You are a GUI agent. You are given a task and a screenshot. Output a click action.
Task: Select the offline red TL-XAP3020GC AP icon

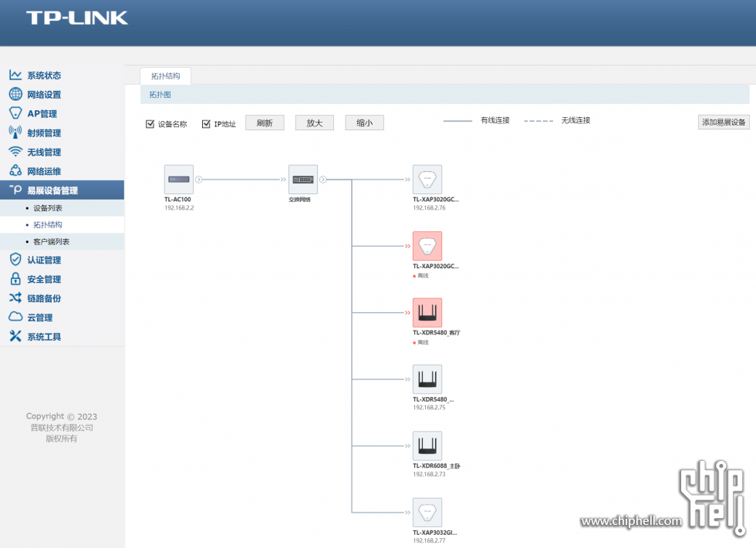point(427,246)
